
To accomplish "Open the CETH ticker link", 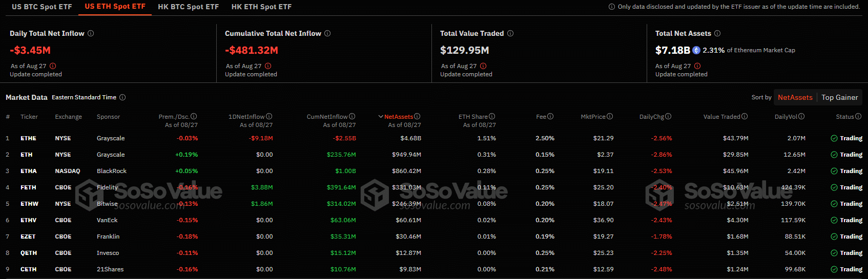I will [28, 269].
